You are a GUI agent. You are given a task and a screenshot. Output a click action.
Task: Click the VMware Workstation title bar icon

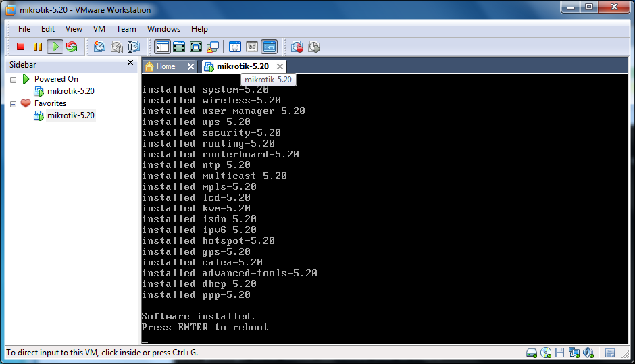[x=11, y=9]
